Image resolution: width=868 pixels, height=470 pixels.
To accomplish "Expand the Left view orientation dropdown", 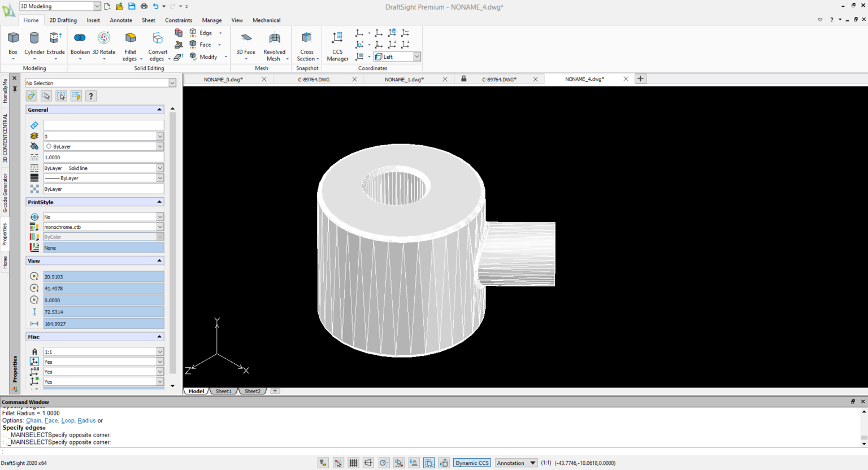I will coord(417,56).
